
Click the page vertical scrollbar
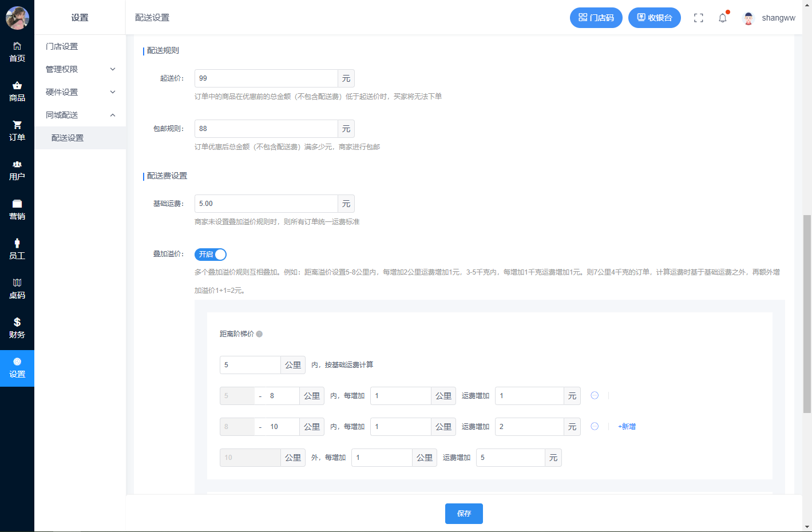click(x=807, y=313)
